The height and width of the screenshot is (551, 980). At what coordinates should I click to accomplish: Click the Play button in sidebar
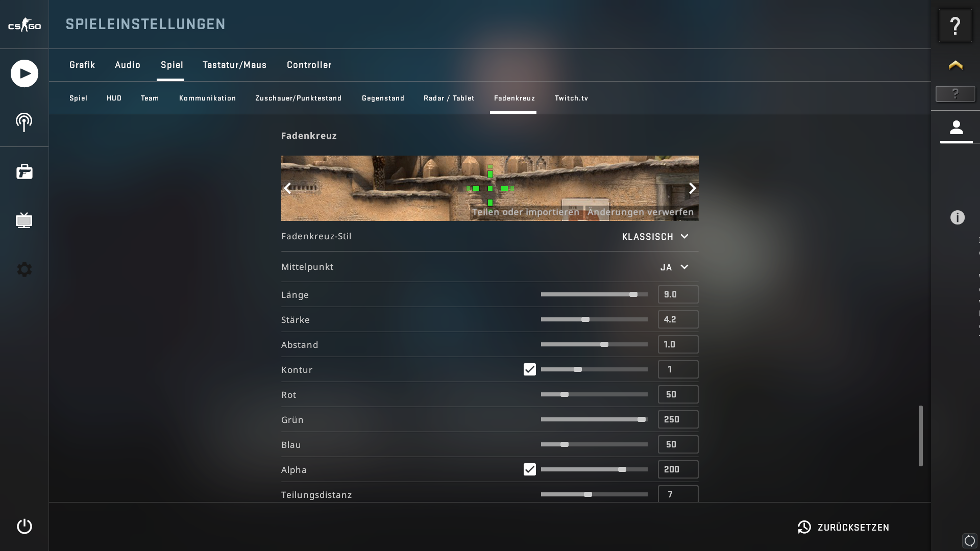pos(24,73)
